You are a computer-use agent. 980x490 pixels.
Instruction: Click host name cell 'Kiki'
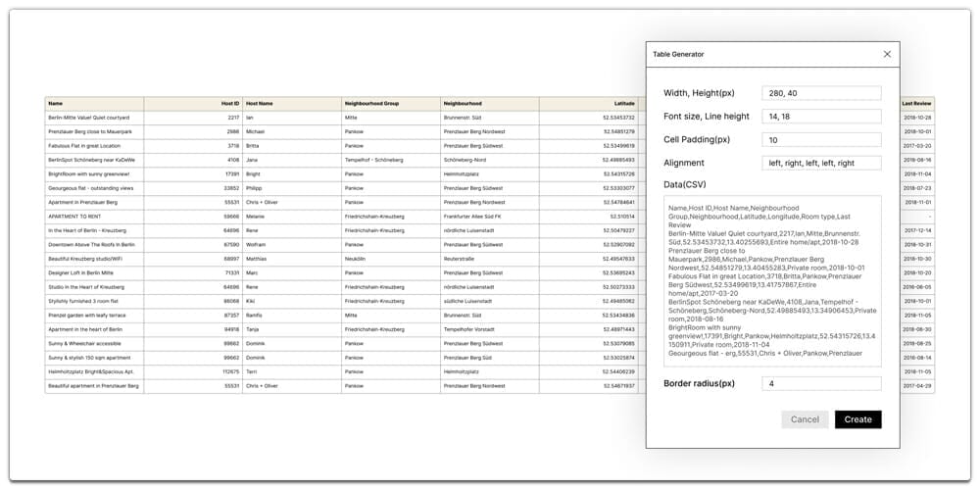click(x=292, y=301)
